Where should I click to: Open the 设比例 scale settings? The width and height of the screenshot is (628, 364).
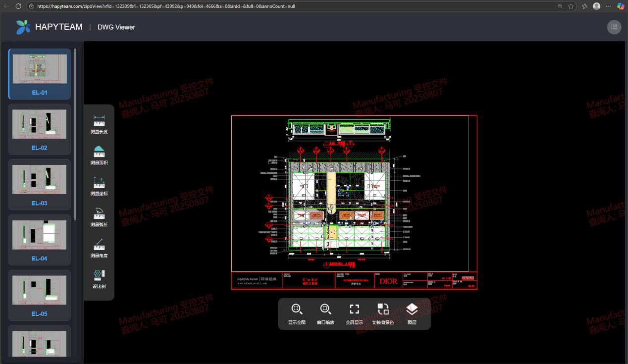pyautogui.click(x=99, y=278)
